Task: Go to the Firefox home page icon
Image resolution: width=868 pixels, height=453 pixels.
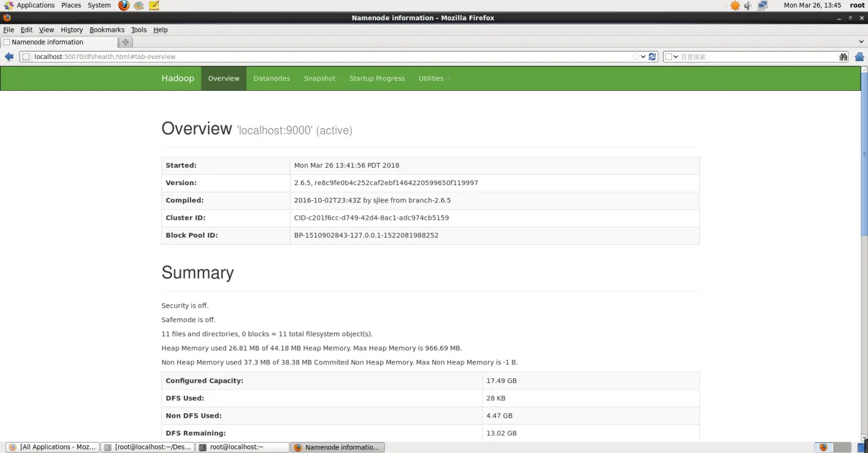Action: point(859,57)
